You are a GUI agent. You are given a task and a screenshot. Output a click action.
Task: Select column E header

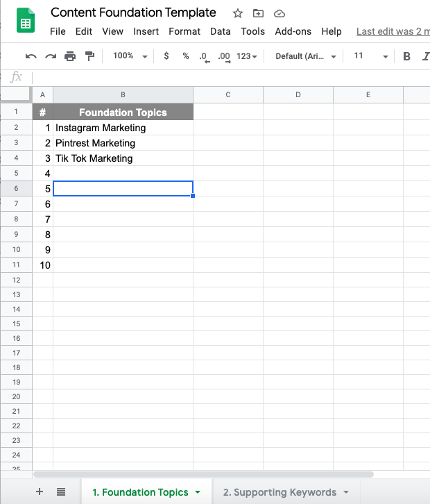coord(368,95)
